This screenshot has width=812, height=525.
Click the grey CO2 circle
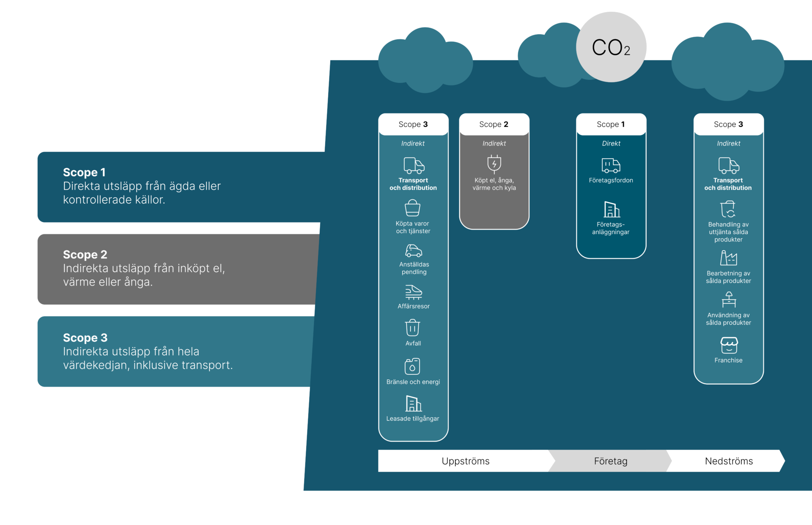pyautogui.click(x=611, y=47)
